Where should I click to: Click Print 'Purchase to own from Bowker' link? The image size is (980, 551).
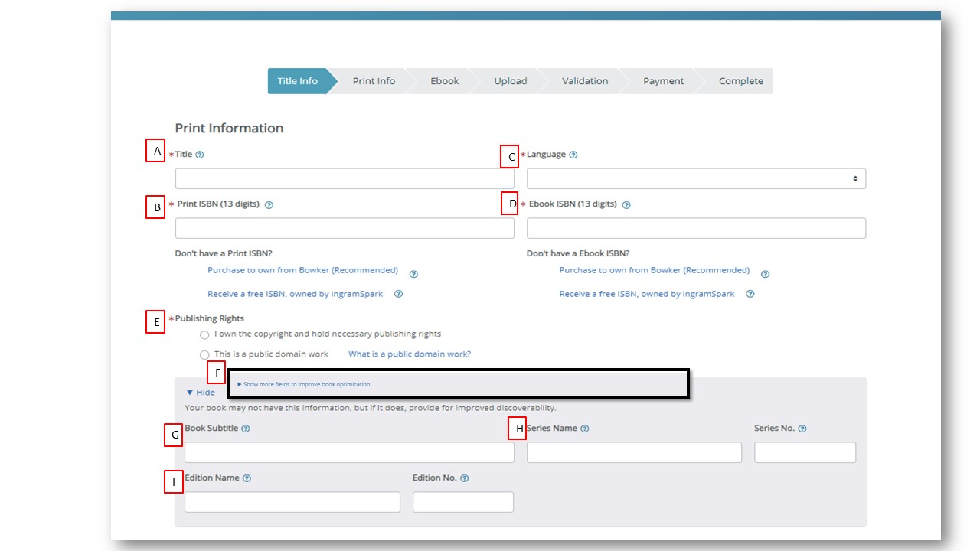click(302, 270)
